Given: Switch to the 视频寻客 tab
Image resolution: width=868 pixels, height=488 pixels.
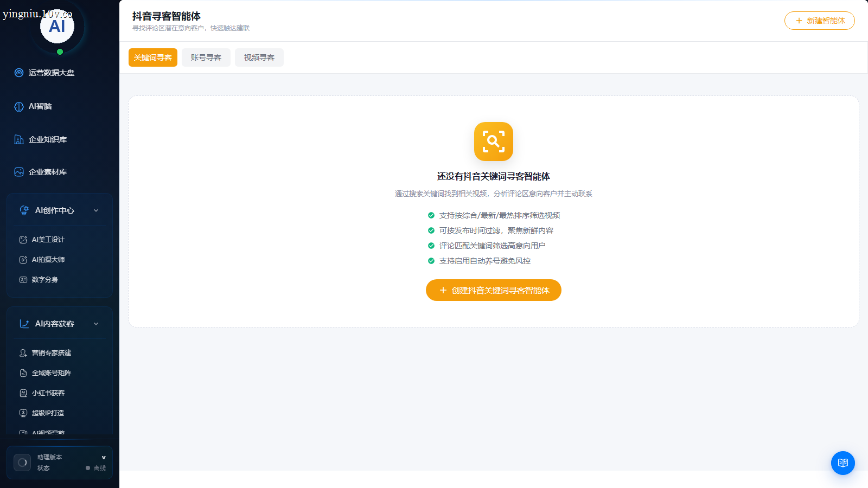Looking at the screenshot, I should (259, 57).
